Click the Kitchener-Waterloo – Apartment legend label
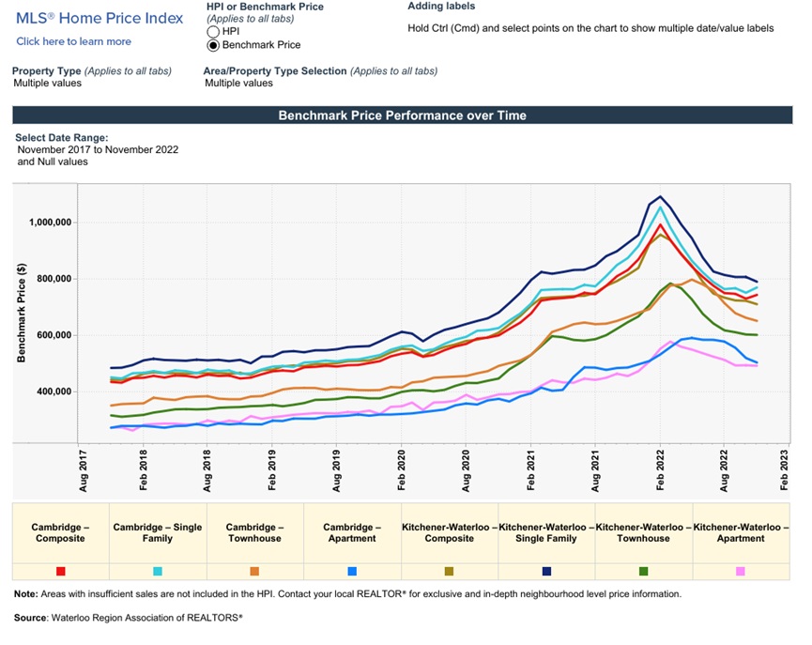Viewport: 812px width, 645px height. [x=741, y=532]
